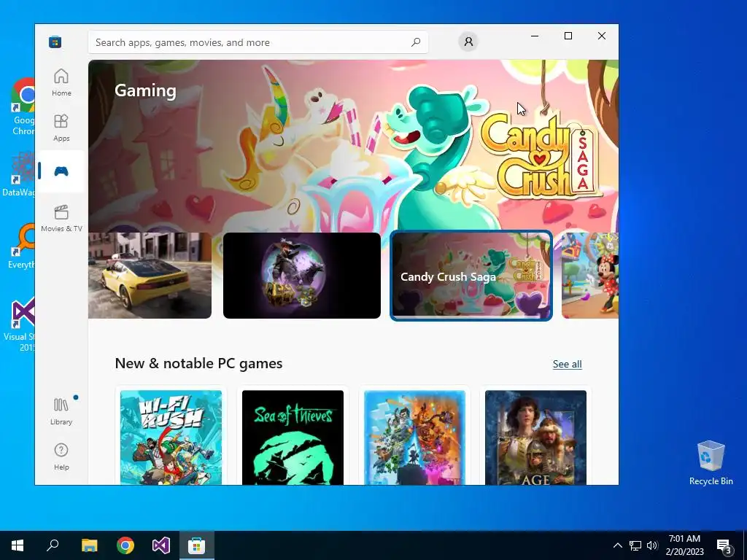The image size is (747, 560).
Task: Select the Visual Studio desktop shortcut
Action: 20,325
